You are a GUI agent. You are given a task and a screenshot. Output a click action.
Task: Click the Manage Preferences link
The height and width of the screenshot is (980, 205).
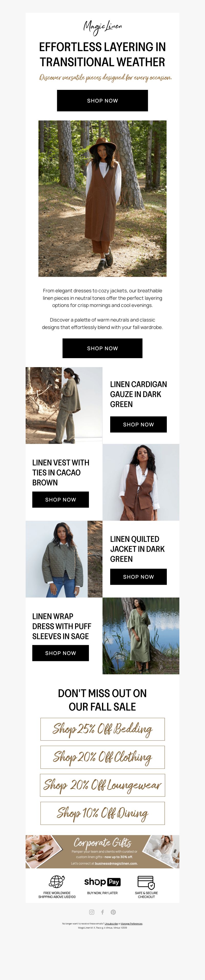(x=131, y=923)
